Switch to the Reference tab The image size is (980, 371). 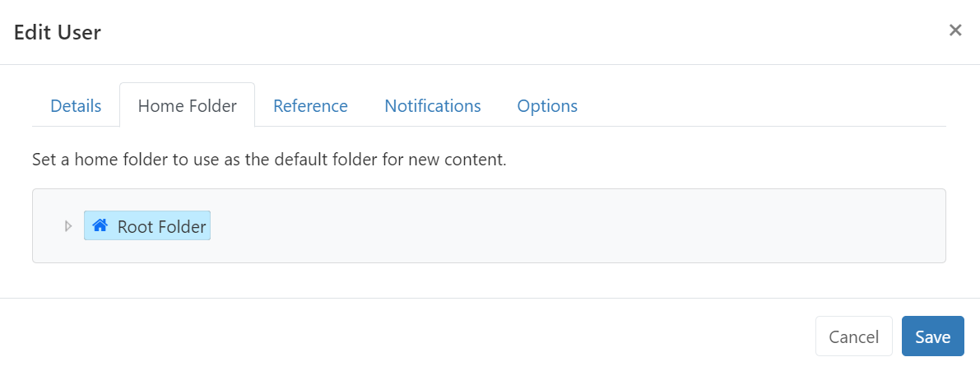pyautogui.click(x=310, y=106)
